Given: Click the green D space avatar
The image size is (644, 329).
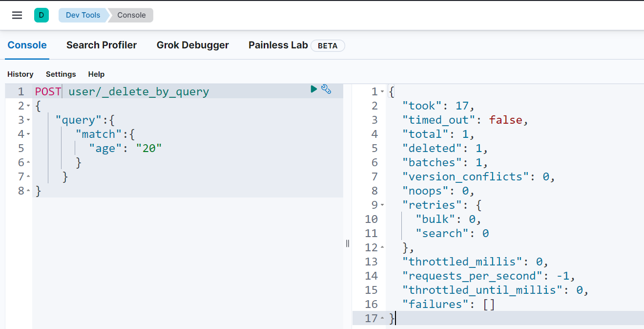Looking at the screenshot, I should coord(42,15).
